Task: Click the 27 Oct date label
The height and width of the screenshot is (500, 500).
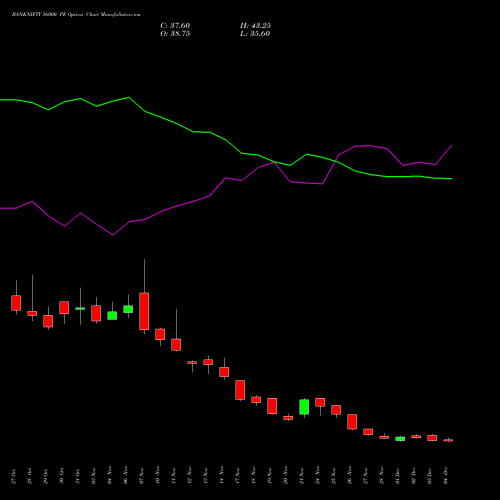Action: click(x=14, y=476)
